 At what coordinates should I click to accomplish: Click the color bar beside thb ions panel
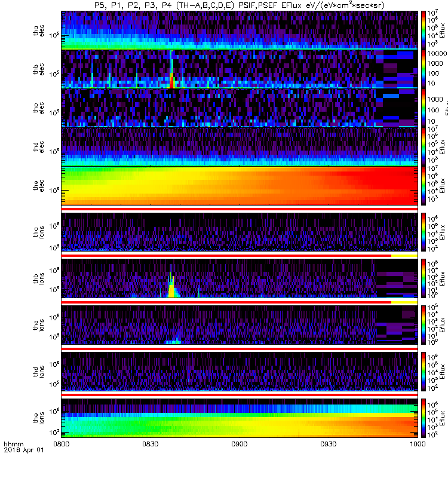[424, 278]
